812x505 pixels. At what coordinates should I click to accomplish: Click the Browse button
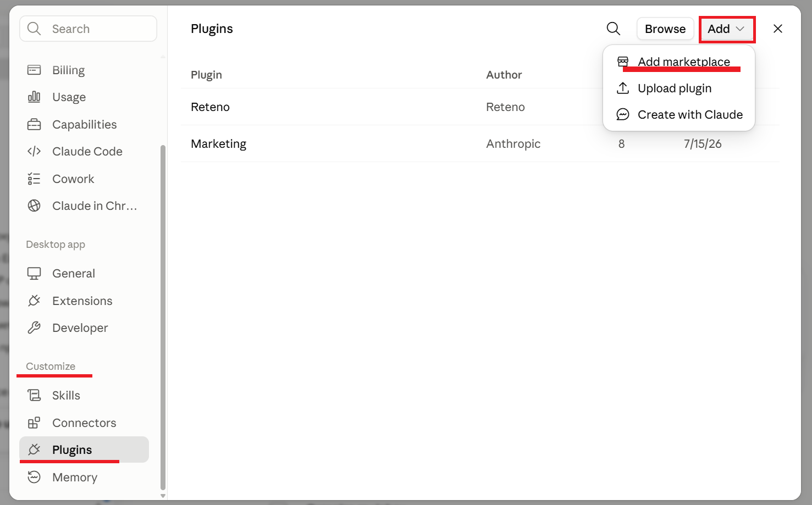pos(665,29)
